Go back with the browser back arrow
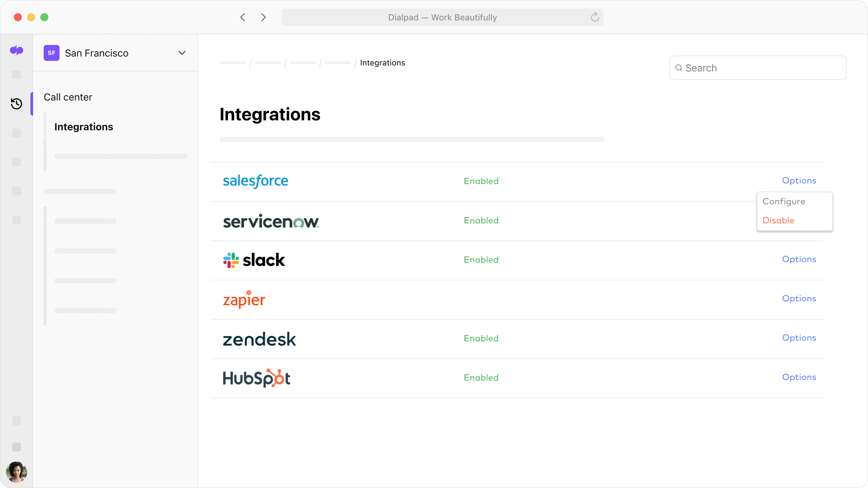 [242, 17]
